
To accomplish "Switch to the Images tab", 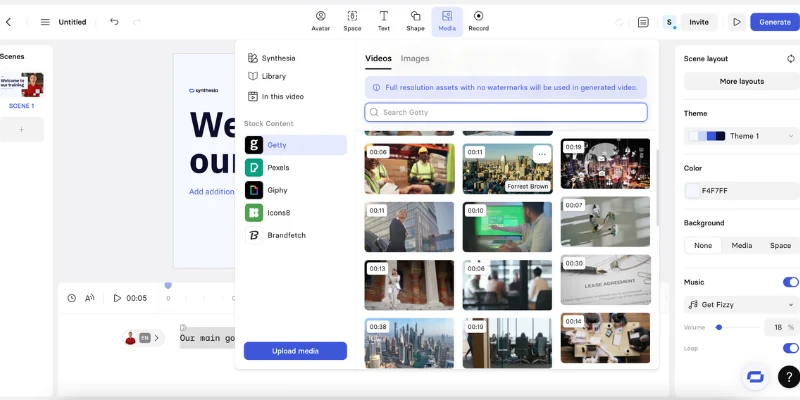I will click(x=415, y=58).
